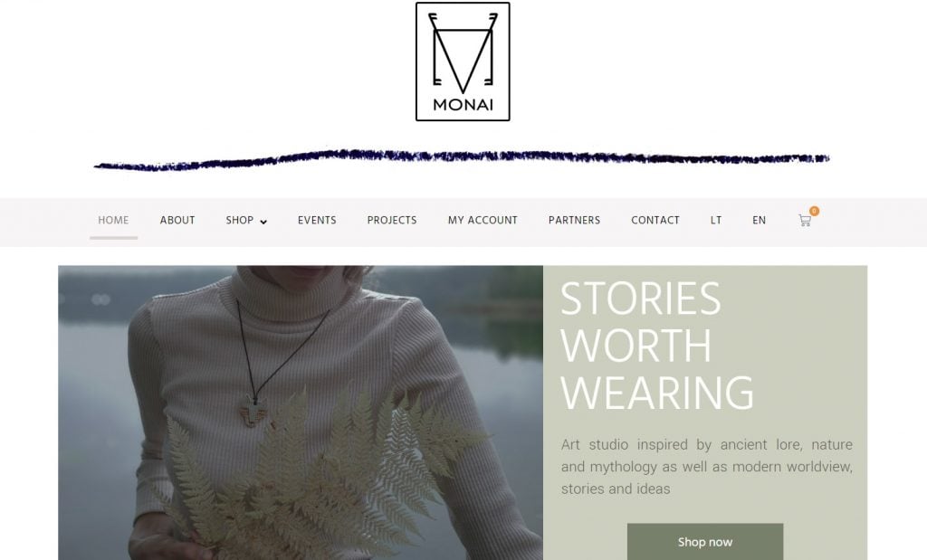The width and height of the screenshot is (927, 560).
Task: Open the Projects page
Action: click(x=392, y=221)
